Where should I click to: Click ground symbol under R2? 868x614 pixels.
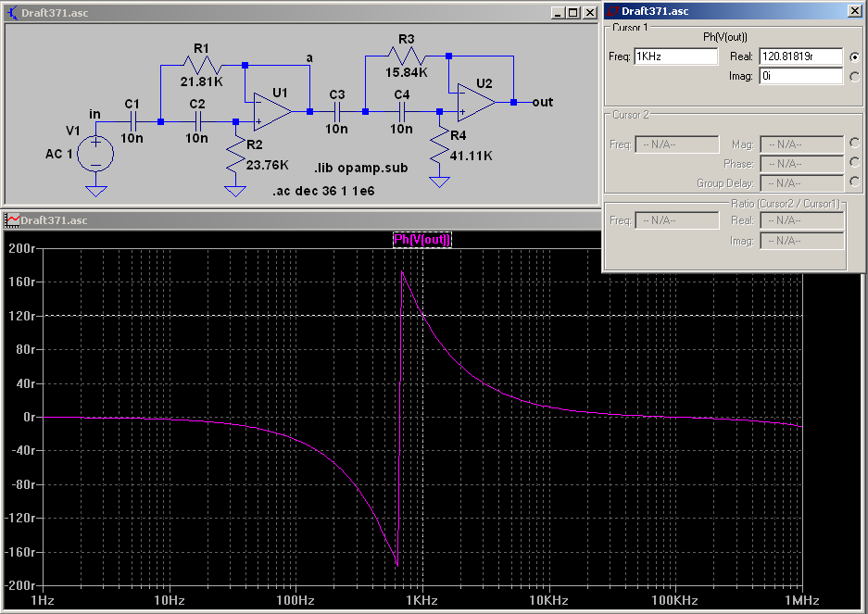click(235, 191)
